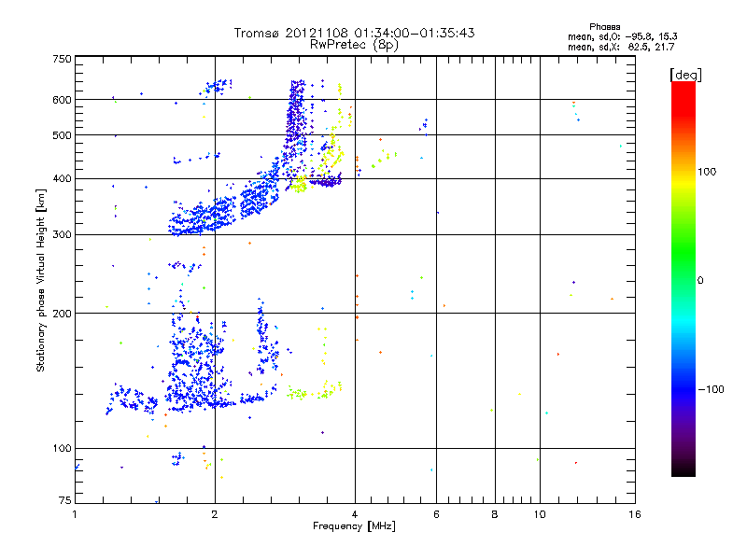Click the 'RwPretec (8p)' subtitle
Viewport: 747px width, 560px height.
tap(354, 45)
